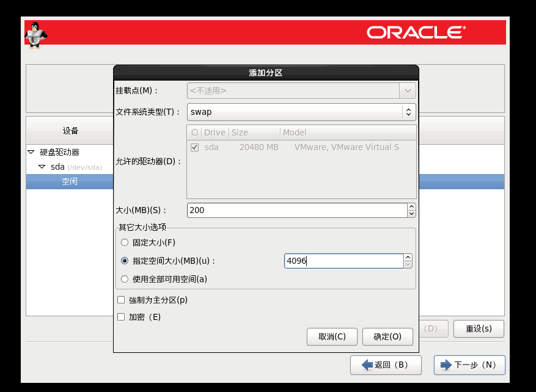
Task: Click the 重设 reset button
Action: click(478, 328)
